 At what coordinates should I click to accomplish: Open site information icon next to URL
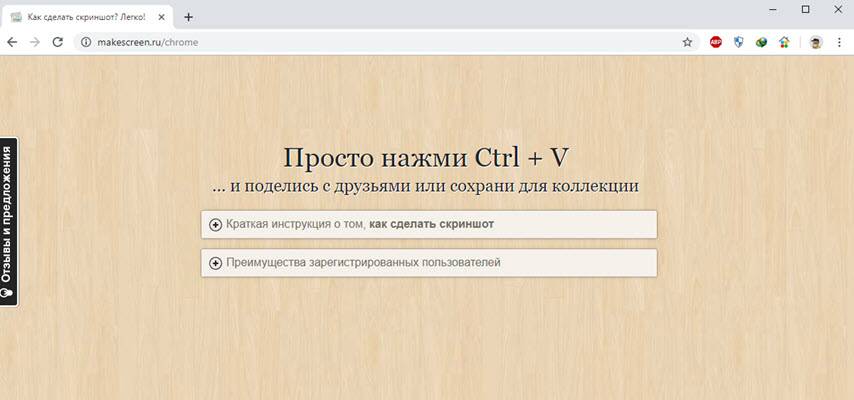[86, 42]
